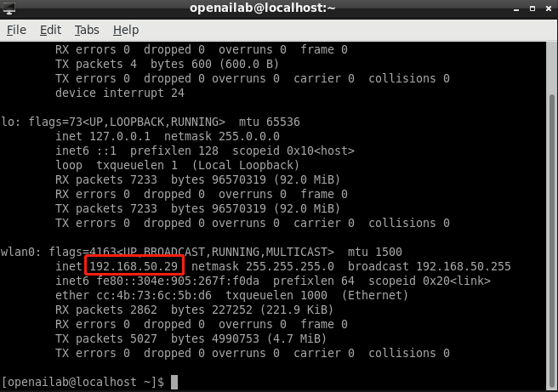Click 'mtu 65536' text
The image size is (558, 392).
point(270,122)
